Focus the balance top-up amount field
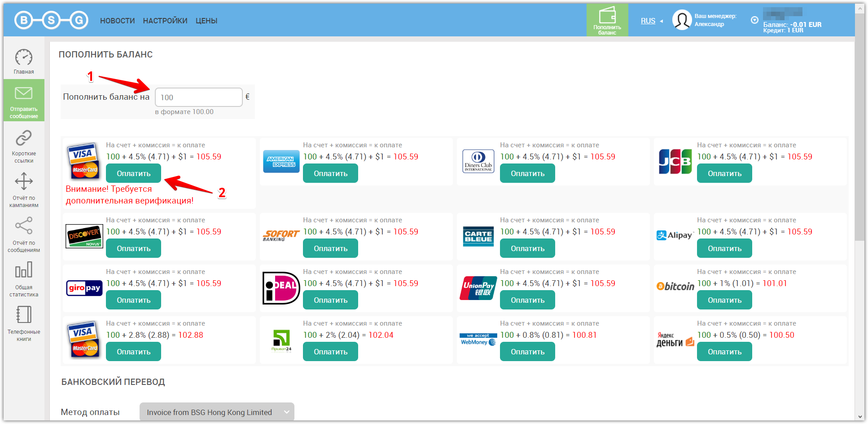Image resolution: width=868 pixels, height=424 pixels. pos(199,97)
